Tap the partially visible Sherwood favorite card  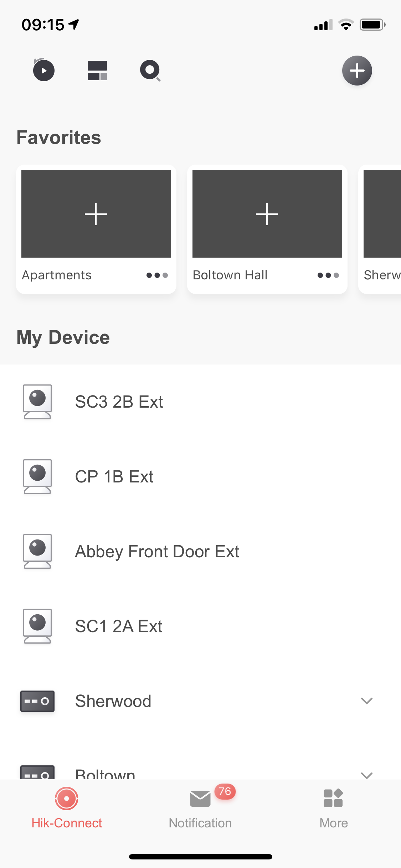click(382, 228)
